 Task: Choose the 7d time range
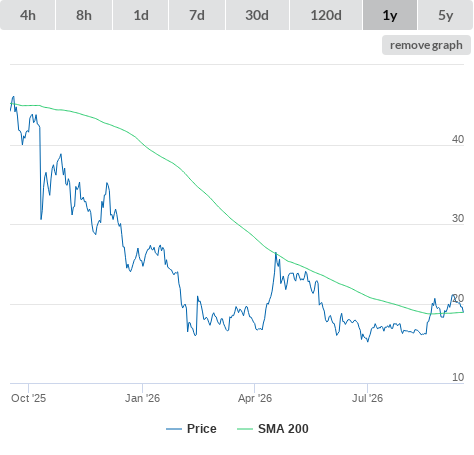pyautogui.click(x=197, y=15)
